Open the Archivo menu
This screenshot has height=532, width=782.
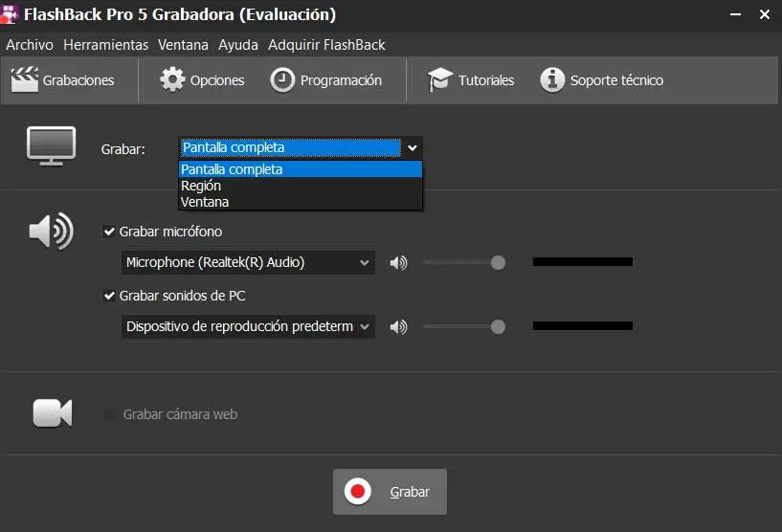tap(30, 45)
